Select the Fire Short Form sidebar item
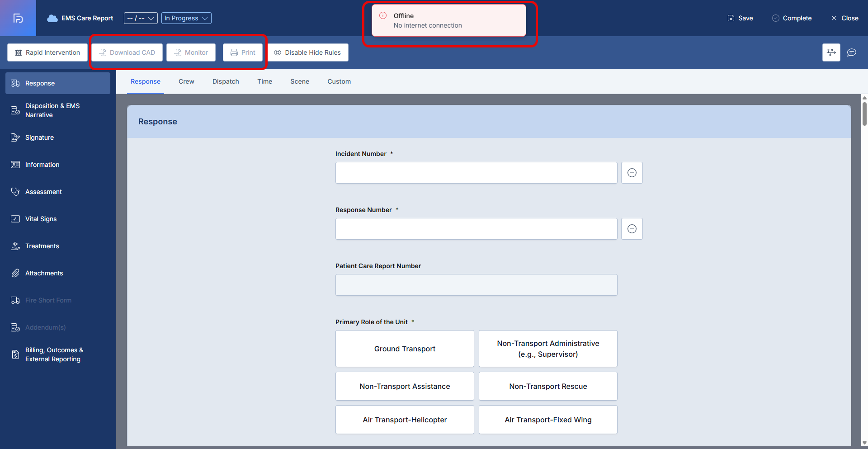Image resolution: width=868 pixels, height=449 pixels. [x=58, y=300]
